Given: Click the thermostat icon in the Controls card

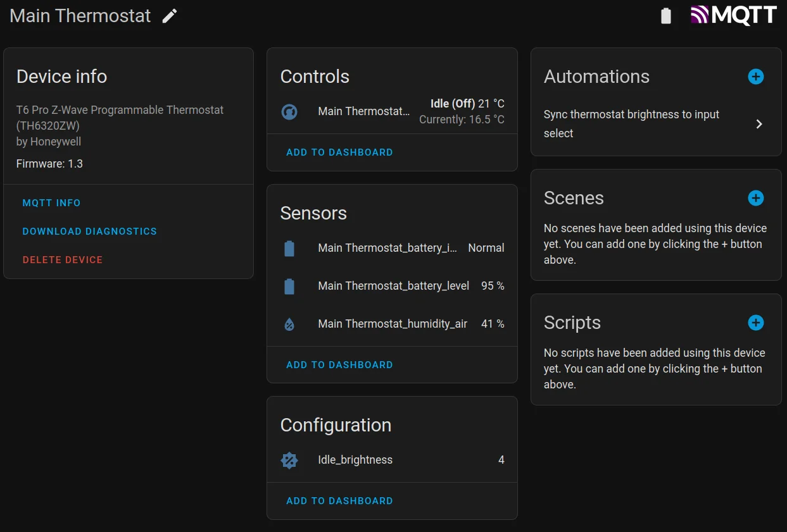Looking at the screenshot, I should coord(289,111).
